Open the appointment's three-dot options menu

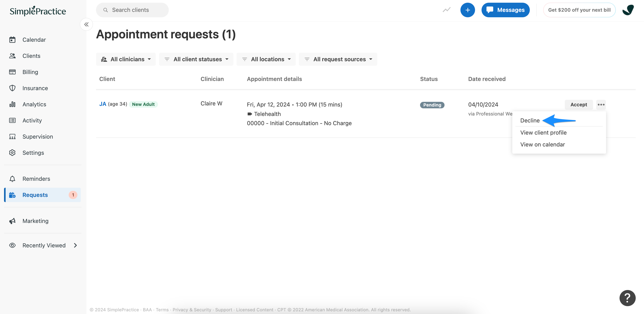pos(601,105)
